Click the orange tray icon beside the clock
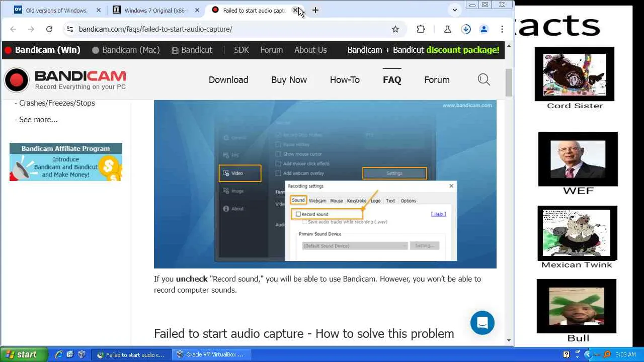 click(607, 354)
